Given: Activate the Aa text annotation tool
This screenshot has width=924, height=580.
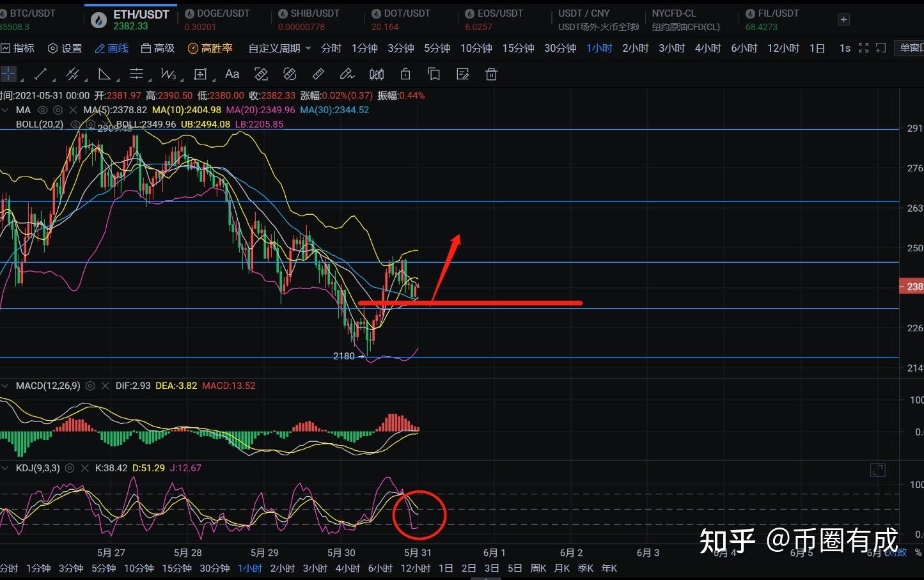Looking at the screenshot, I should (x=232, y=74).
